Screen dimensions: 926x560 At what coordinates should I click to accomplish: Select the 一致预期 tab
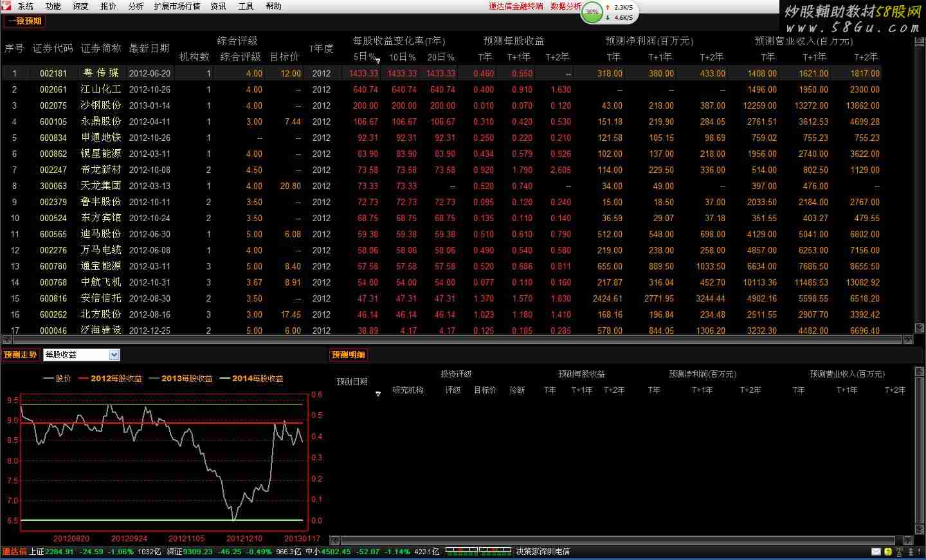24,21
